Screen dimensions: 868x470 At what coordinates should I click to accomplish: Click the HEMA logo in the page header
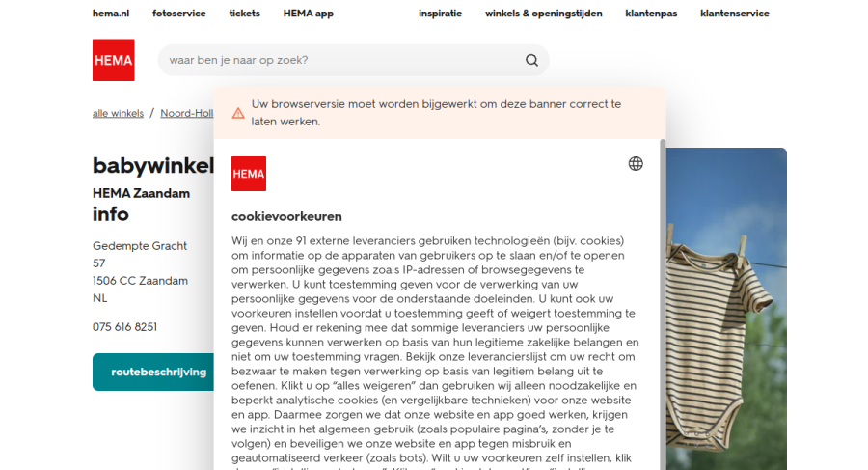tap(114, 60)
